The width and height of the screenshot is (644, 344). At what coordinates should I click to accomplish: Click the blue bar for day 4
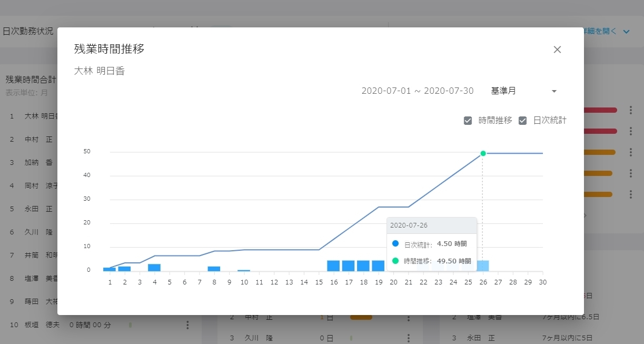(154, 268)
